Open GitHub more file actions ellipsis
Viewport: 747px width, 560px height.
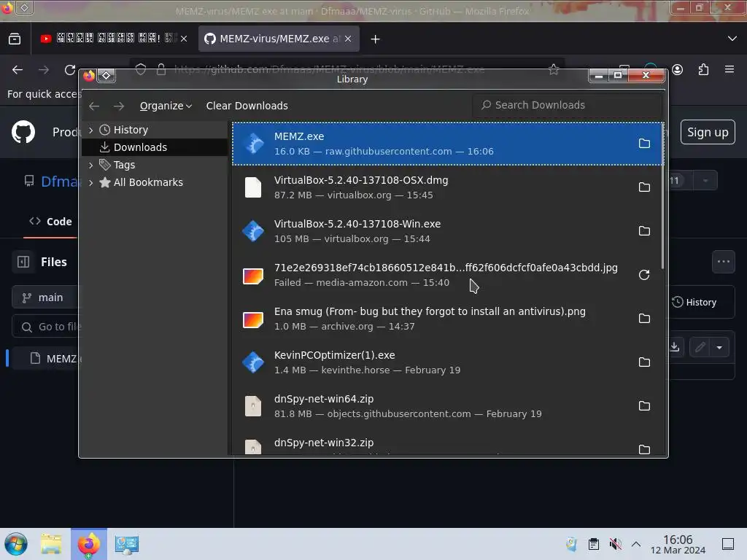coord(724,262)
